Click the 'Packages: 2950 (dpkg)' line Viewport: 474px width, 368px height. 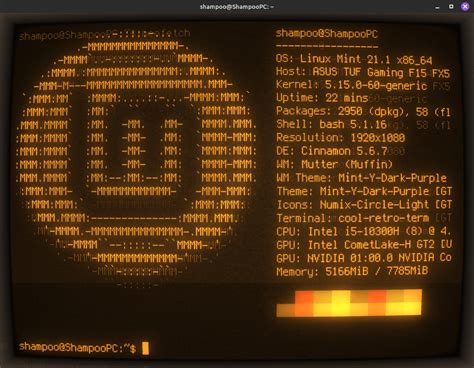[363, 112]
